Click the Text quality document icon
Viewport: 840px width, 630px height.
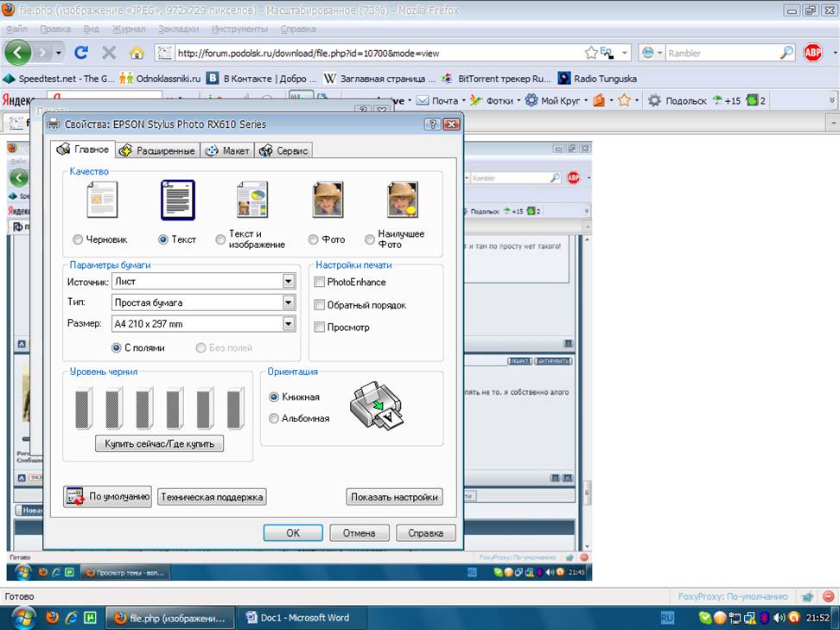tap(177, 200)
